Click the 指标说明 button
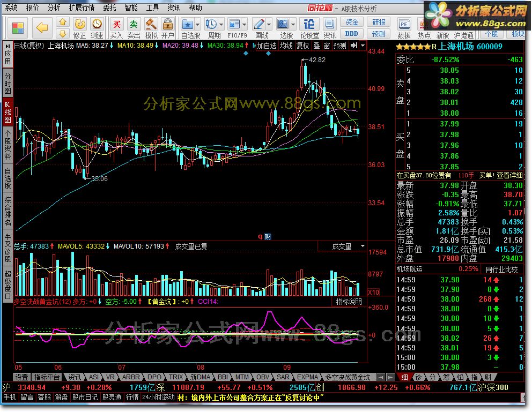Screen dimensions: 532x412 (x=349, y=302)
